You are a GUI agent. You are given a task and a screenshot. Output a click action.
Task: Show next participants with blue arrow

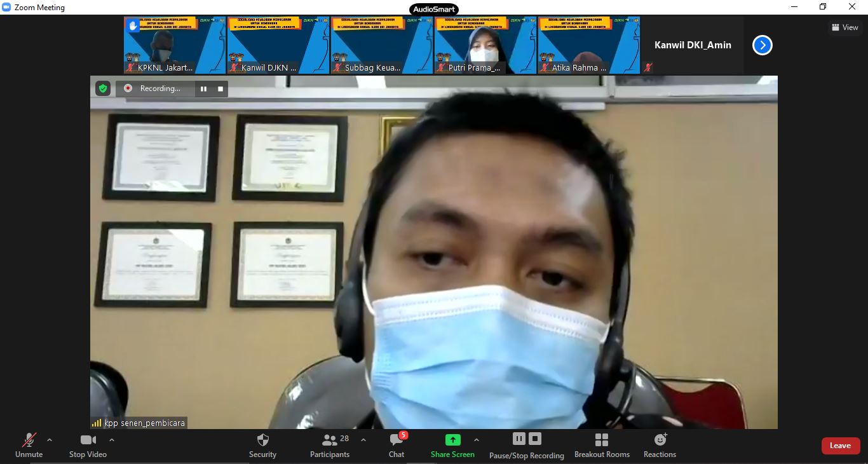coord(763,45)
